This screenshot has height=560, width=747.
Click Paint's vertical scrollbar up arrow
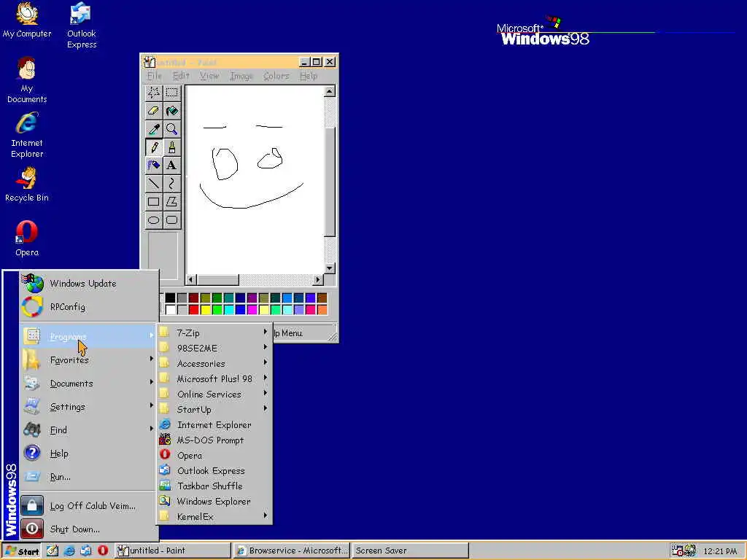click(x=329, y=91)
